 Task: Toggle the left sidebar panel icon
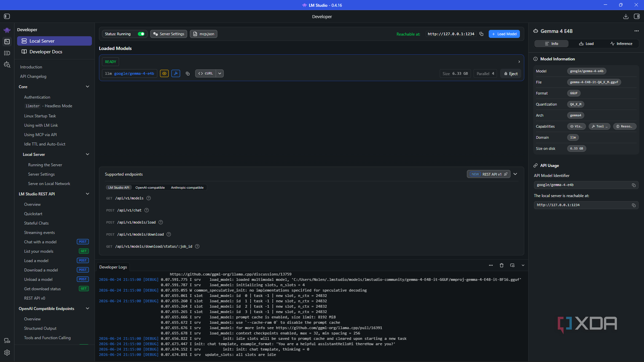(x=7, y=16)
